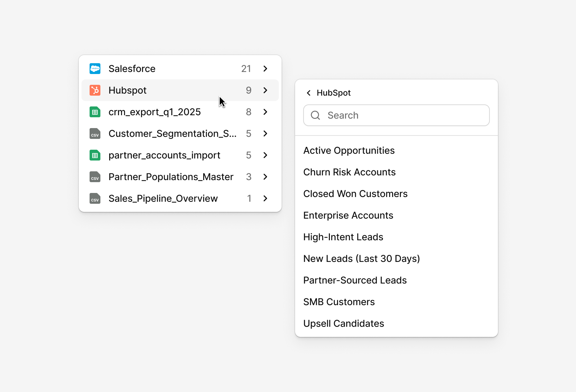
Task: Click the CSV icon for Customer_Segmentation_S...
Action: click(95, 133)
